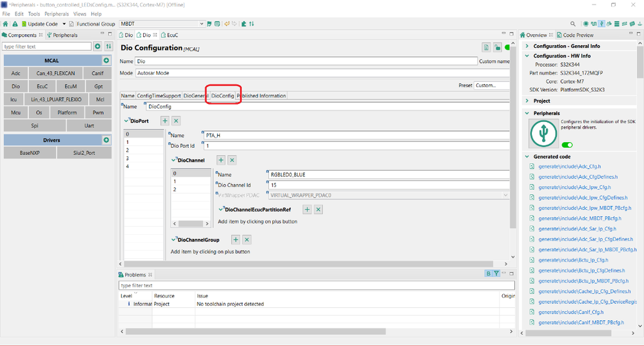Click the Home icon in the toolbar
Image resolution: width=644 pixels, height=346 pixels.
tap(5, 24)
